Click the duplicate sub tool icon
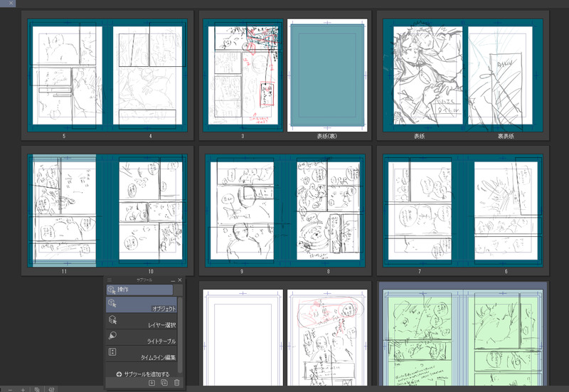Image resolution: width=569 pixels, height=392 pixels. pos(164,383)
